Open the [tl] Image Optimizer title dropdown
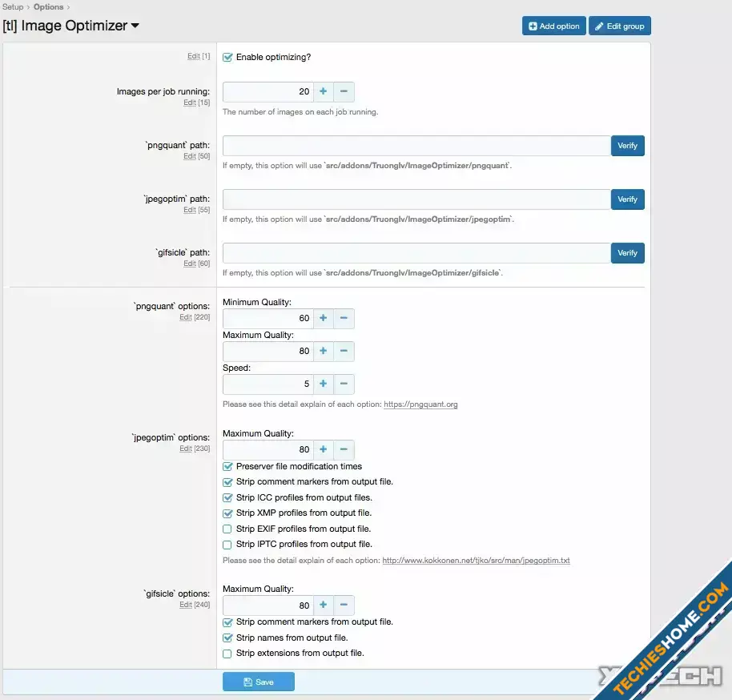Image resolution: width=732 pixels, height=700 pixels. tap(135, 26)
